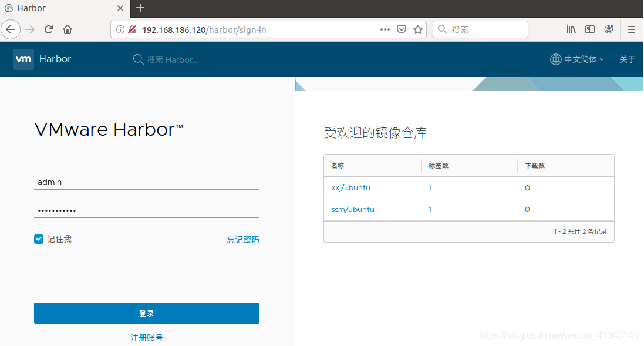Click the VMware Harbor title text

pos(109,130)
